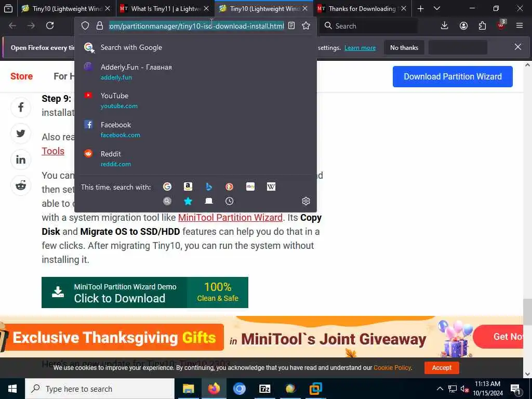Accept the cookie policy
The height and width of the screenshot is (399, 532).
coord(442,368)
